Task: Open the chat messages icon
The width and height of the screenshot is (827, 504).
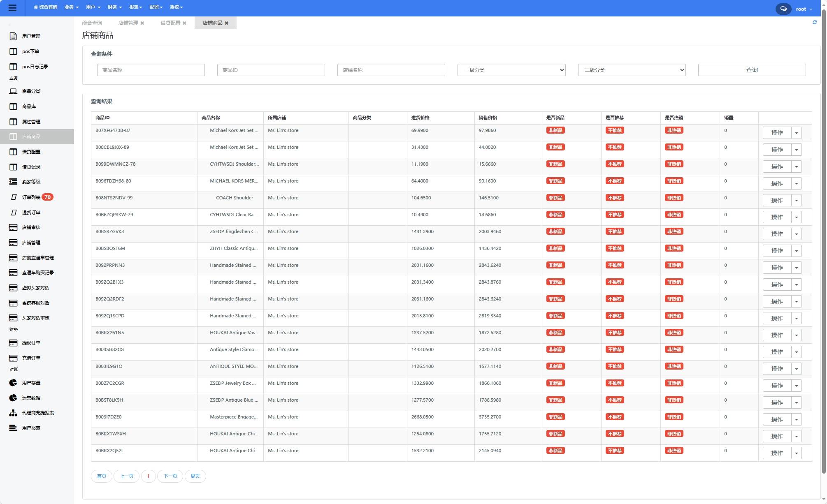Action: point(783,9)
